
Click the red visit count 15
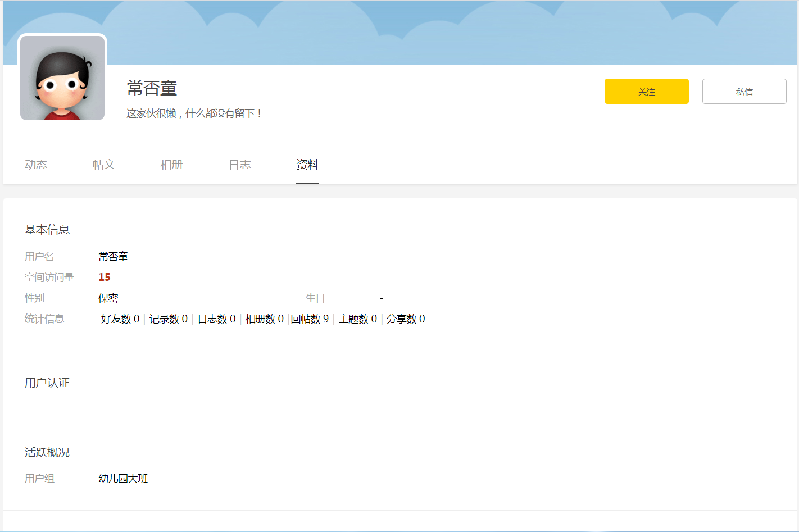[105, 278]
